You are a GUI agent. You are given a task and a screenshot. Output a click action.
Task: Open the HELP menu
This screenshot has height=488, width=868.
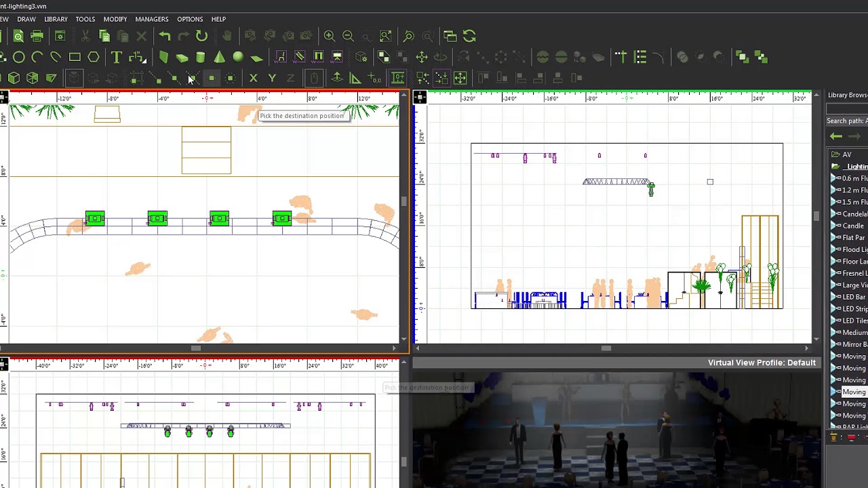click(218, 19)
